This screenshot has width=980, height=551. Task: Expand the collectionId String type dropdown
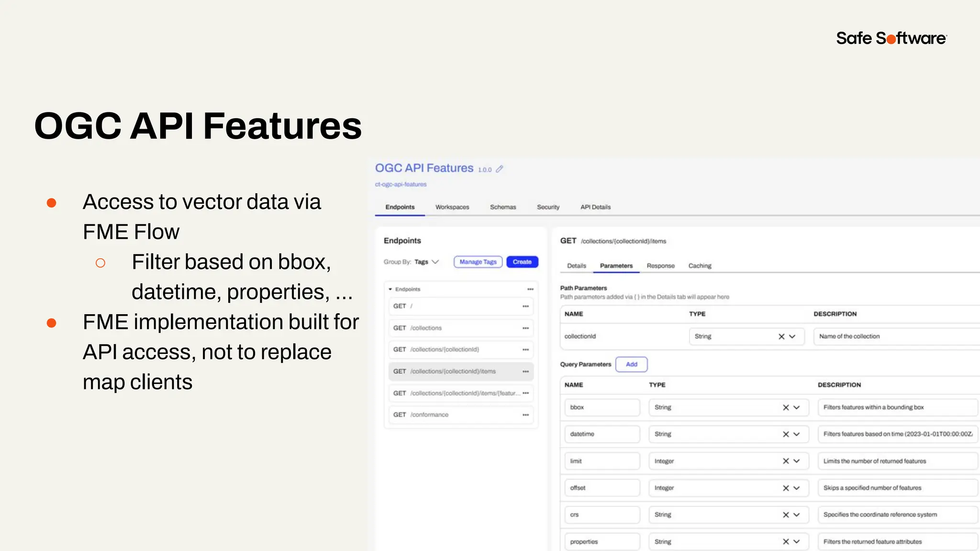tap(792, 337)
